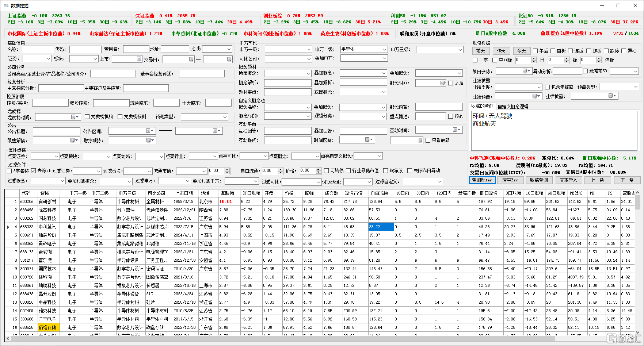Open the 所属概念 dropdown
644x346 pixels.
point(308,73)
